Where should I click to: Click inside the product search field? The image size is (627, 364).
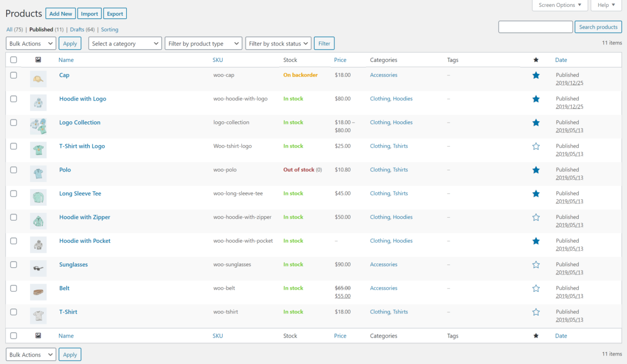point(535,27)
